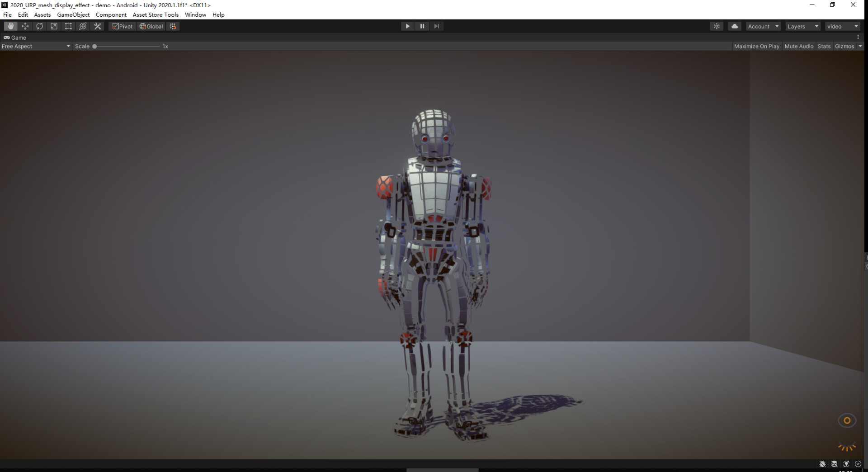
Task: Open the Game view options menu
Action: pyautogui.click(x=859, y=37)
